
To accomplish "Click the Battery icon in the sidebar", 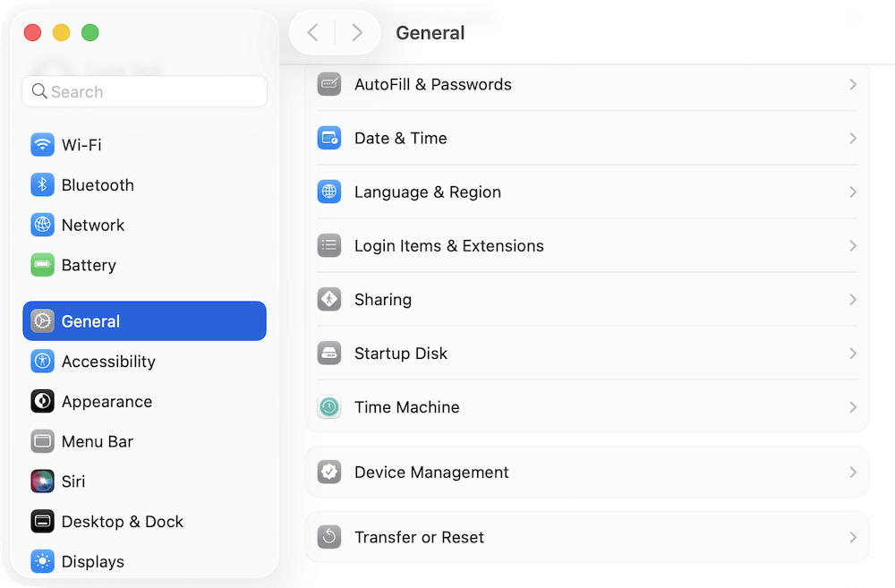I will click(42, 265).
